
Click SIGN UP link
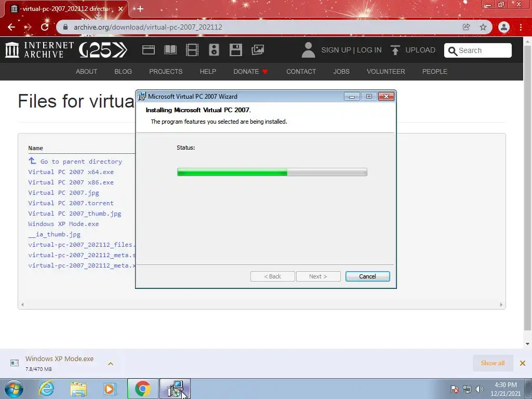(336, 50)
